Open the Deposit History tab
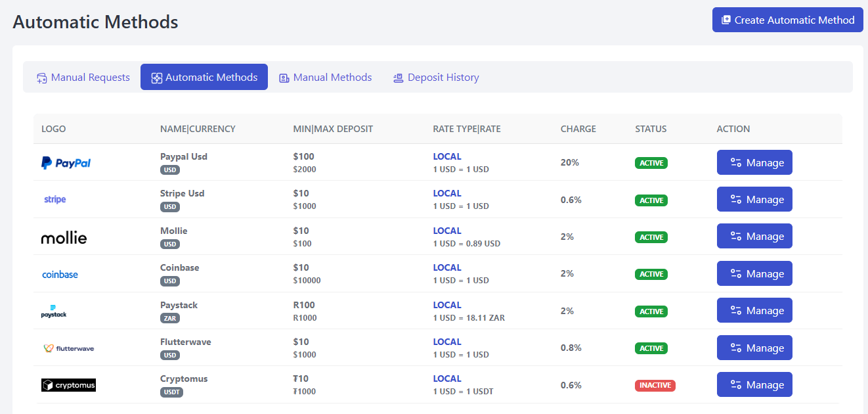 click(x=435, y=77)
